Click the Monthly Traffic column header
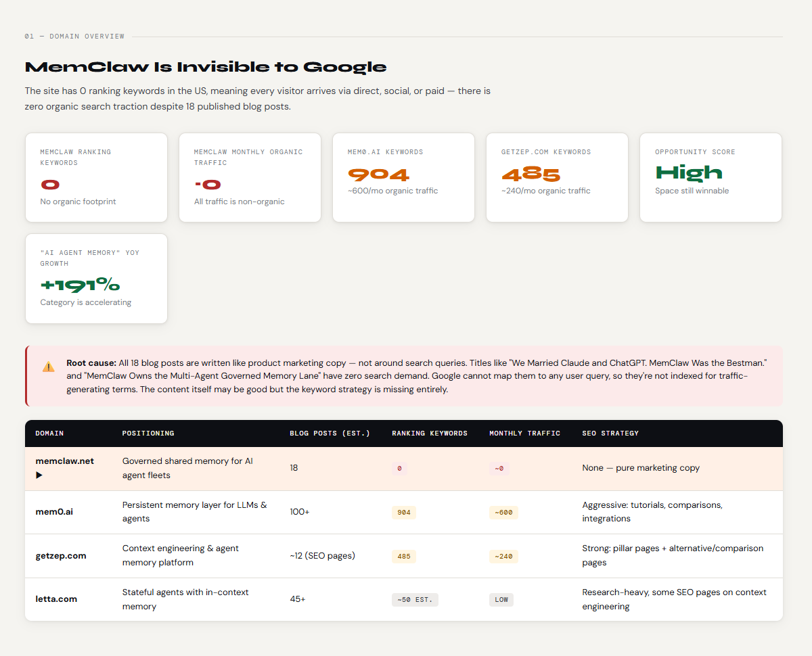This screenshot has width=812, height=656. [525, 434]
